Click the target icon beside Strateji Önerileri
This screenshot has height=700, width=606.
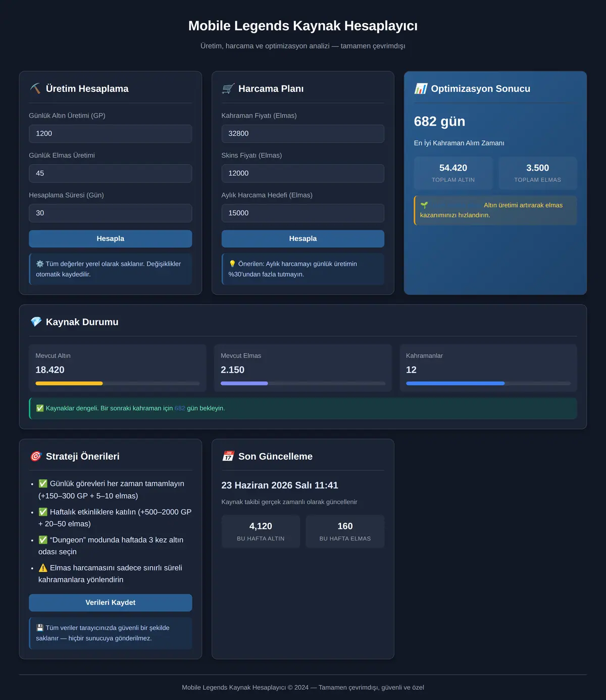coord(36,456)
